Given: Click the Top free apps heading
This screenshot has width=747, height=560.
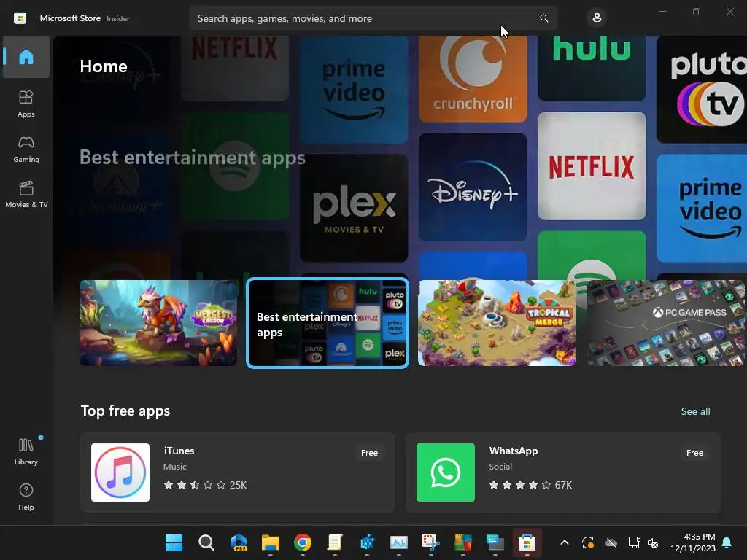Looking at the screenshot, I should 125,411.
